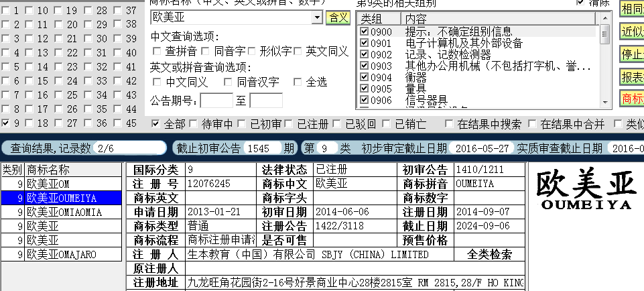Uncheck the 全部 status filter
The height and width of the screenshot is (291, 644).
click(155, 124)
